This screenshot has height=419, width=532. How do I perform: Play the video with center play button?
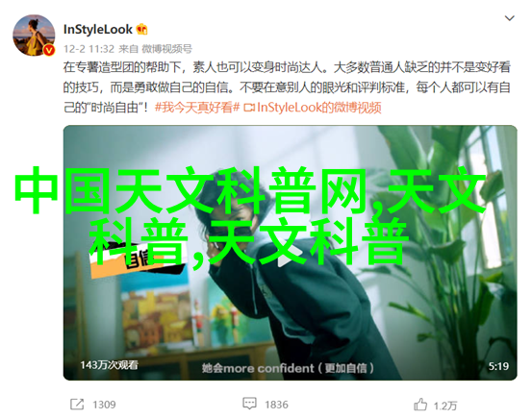[290, 253]
